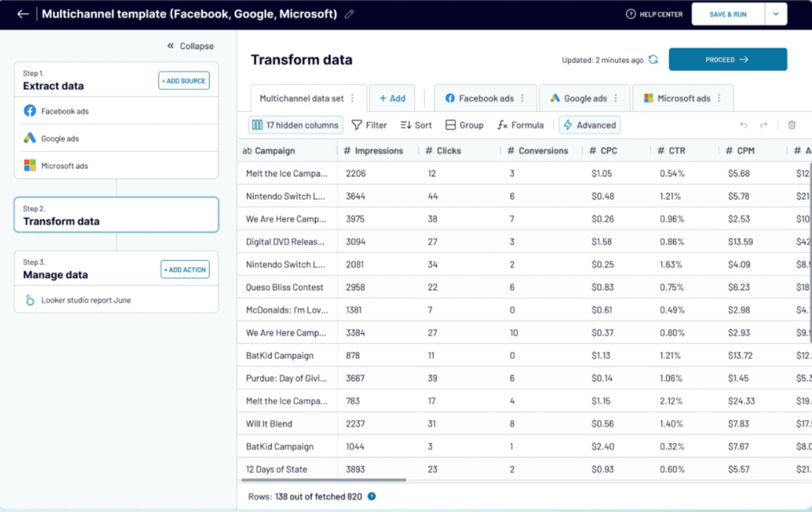This screenshot has width=812, height=512.
Task: Switch to the Google ads tab
Action: 579,98
